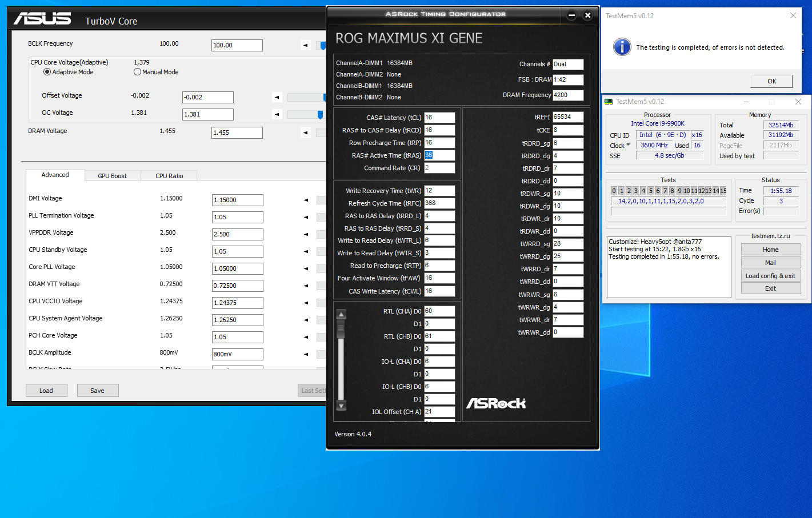812x518 pixels.
Task: Click OK in the TestMem5 completion dialog
Action: (x=771, y=81)
